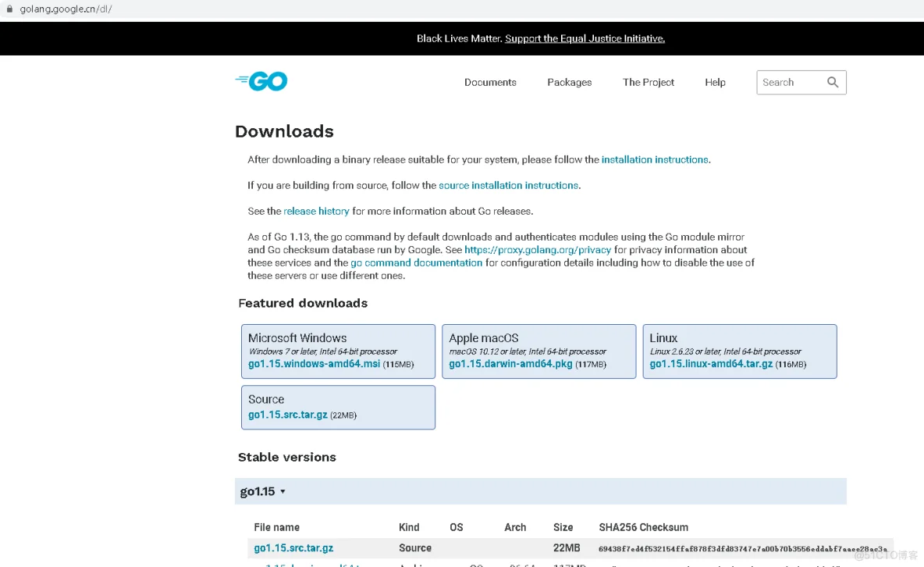
Task: Click the Apple macOS heading
Action: 483,338
